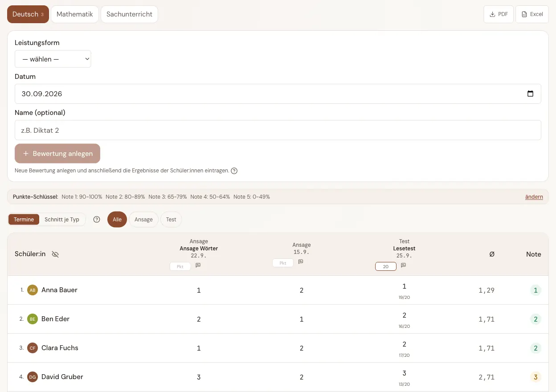
Task: Switch to Termine view
Action: (24, 220)
